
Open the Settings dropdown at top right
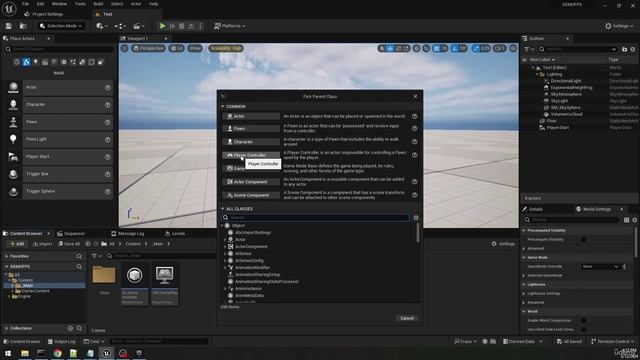619,26
